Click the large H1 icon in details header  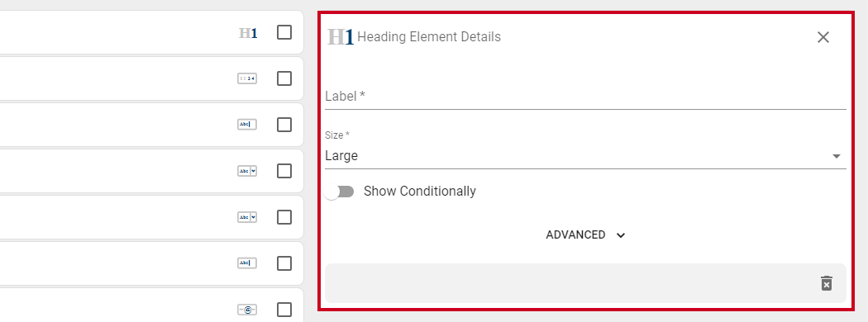coord(341,37)
